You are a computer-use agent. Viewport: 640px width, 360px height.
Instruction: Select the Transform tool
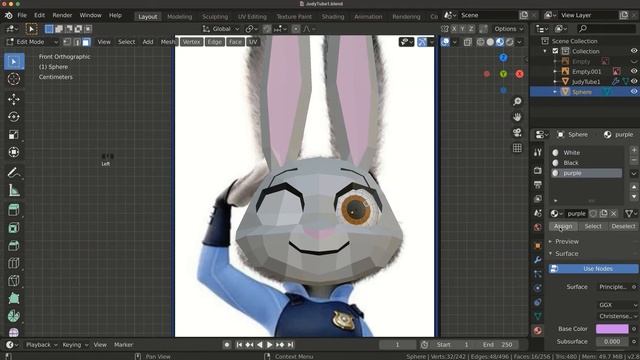pyautogui.click(x=14, y=152)
